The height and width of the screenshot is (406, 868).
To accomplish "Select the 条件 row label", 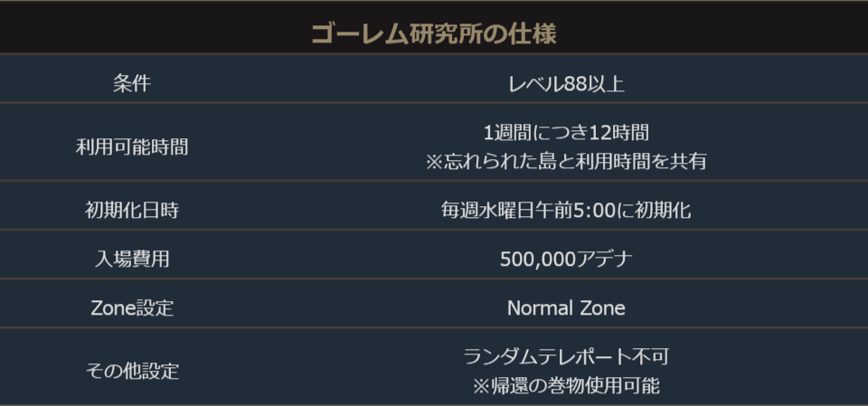I will coord(132,84).
